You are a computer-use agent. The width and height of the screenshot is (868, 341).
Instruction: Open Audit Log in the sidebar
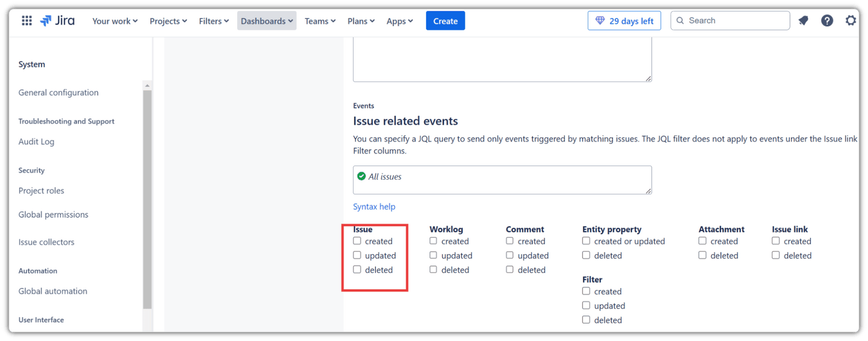[36, 142]
